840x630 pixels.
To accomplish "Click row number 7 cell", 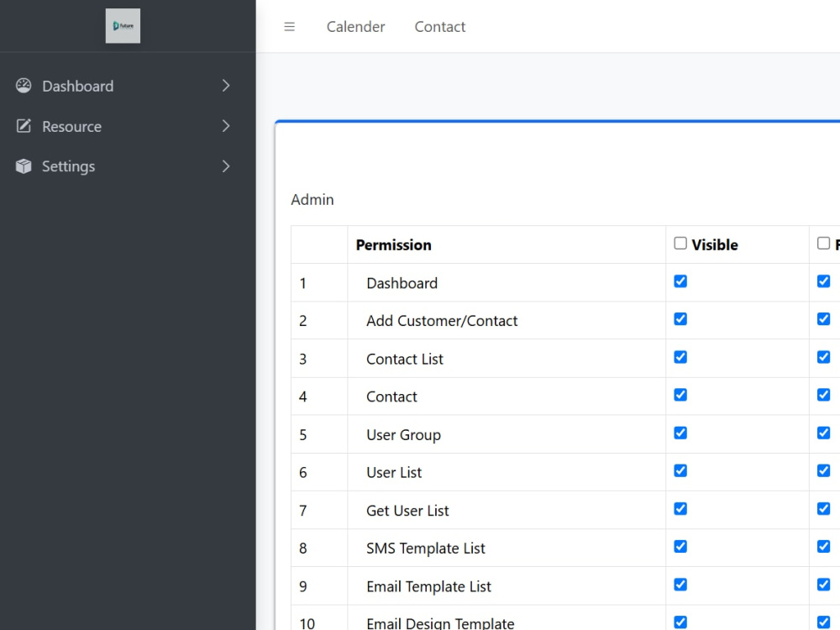I will click(319, 510).
